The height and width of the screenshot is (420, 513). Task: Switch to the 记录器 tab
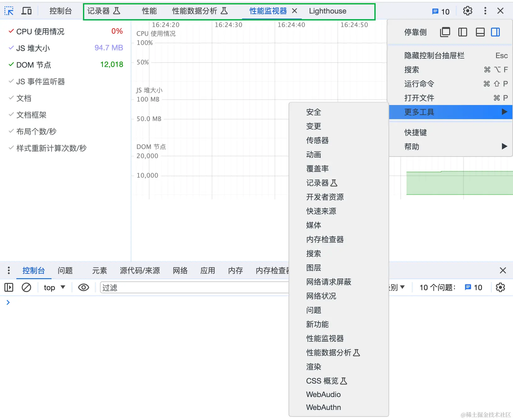tap(104, 11)
